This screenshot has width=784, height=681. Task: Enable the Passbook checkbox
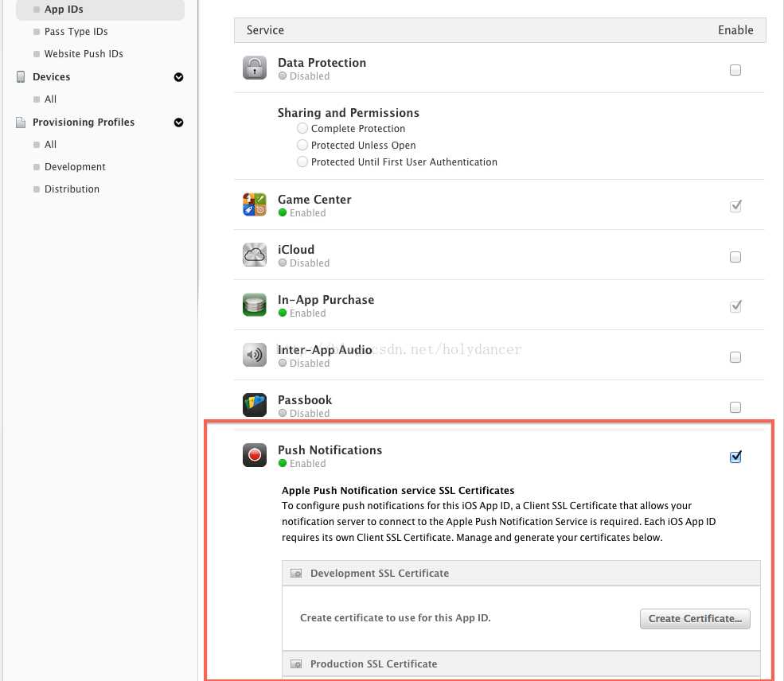(x=735, y=407)
